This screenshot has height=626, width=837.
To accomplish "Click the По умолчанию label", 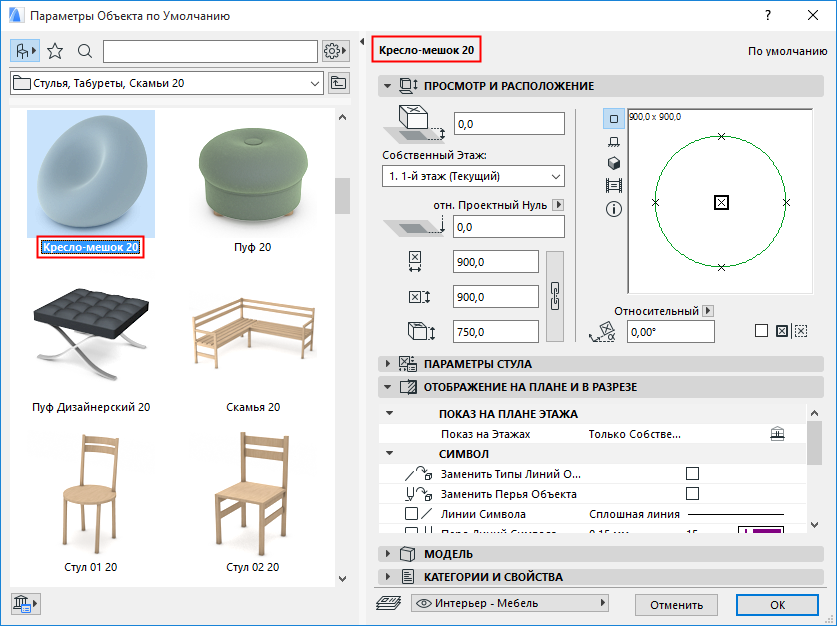I will click(x=787, y=51).
